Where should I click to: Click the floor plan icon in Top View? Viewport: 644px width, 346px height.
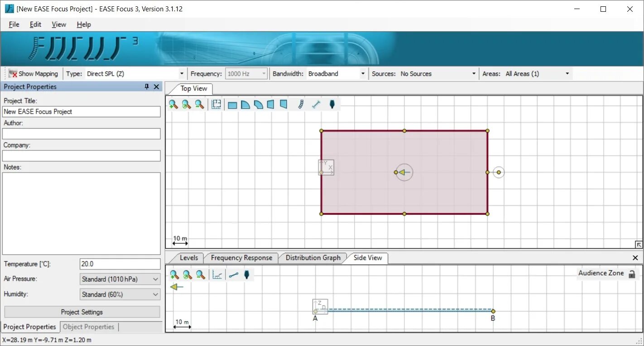(x=216, y=105)
